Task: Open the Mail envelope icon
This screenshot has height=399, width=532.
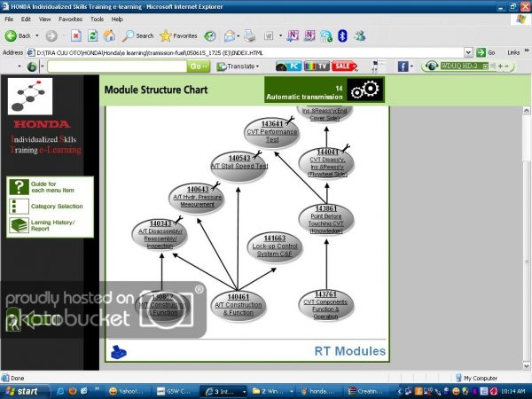Action: [x=230, y=35]
